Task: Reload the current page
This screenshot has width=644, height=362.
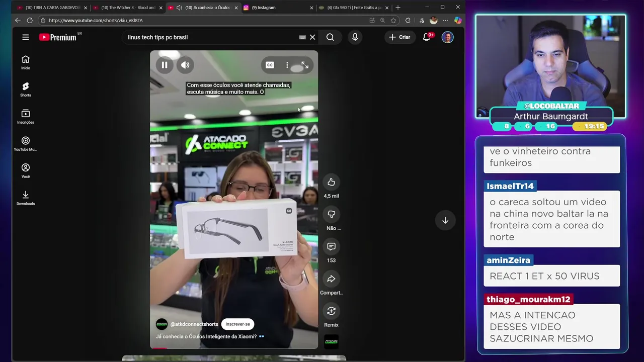Action: pos(30,20)
